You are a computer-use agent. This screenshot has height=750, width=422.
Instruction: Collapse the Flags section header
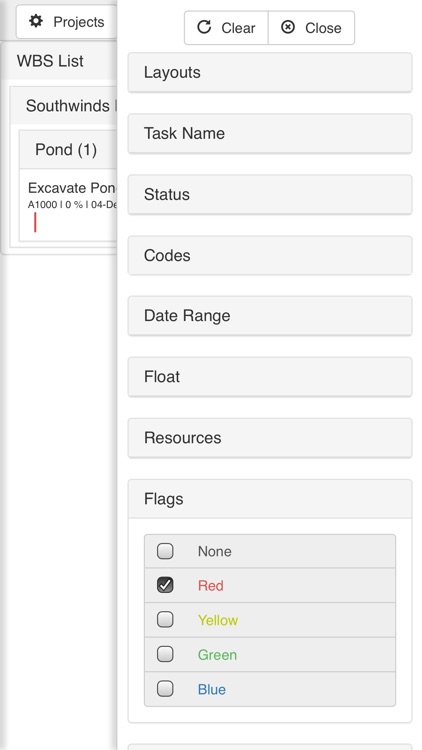tap(270, 499)
